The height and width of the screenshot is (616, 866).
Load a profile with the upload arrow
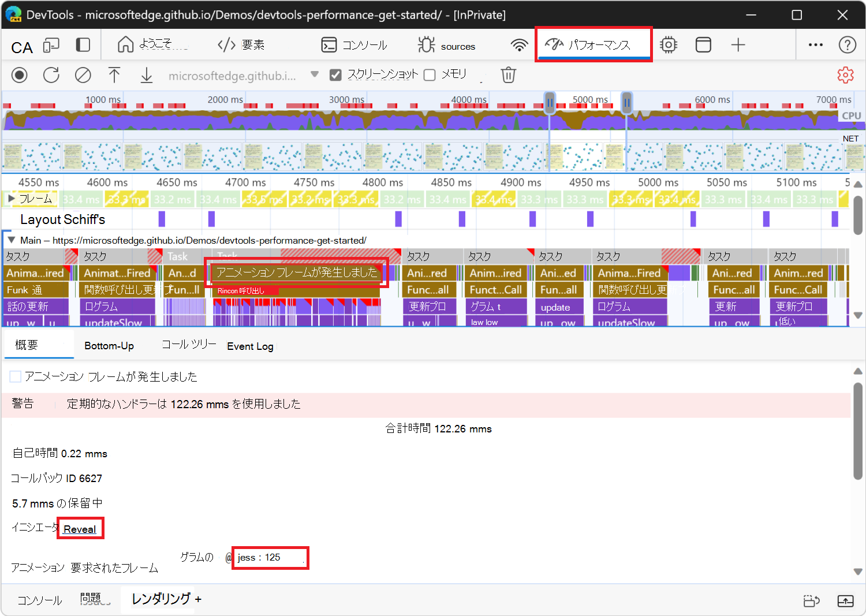[114, 75]
